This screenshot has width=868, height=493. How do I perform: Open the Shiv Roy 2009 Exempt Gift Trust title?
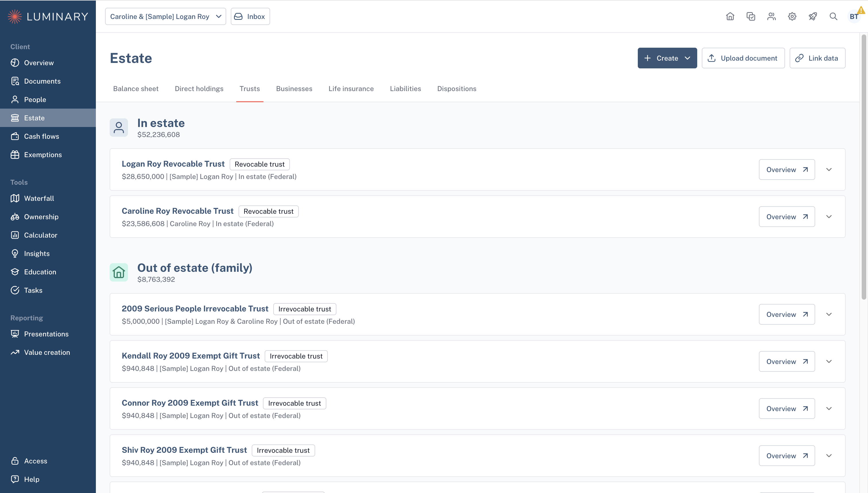pyautogui.click(x=184, y=450)
